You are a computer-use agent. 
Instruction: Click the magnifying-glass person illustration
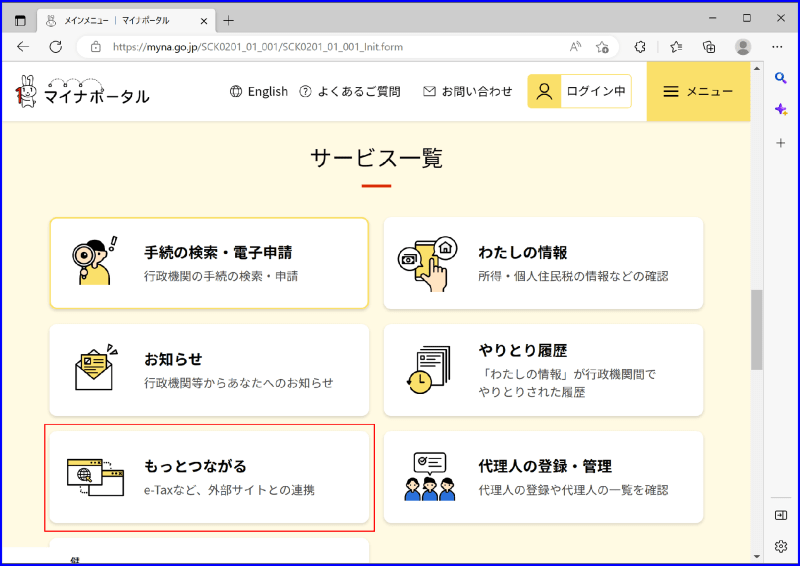pos(95,260)
